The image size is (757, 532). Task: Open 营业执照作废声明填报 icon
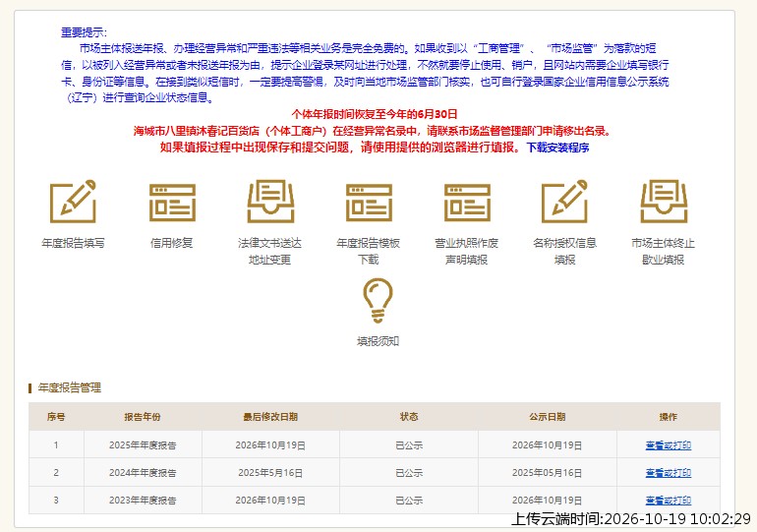467,203
